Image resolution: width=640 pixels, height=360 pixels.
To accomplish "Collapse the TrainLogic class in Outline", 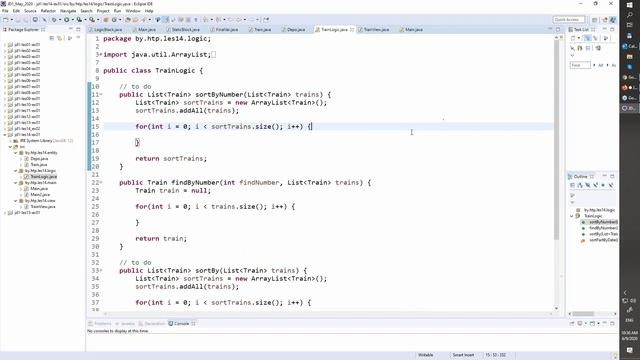I will coord(572,216).
